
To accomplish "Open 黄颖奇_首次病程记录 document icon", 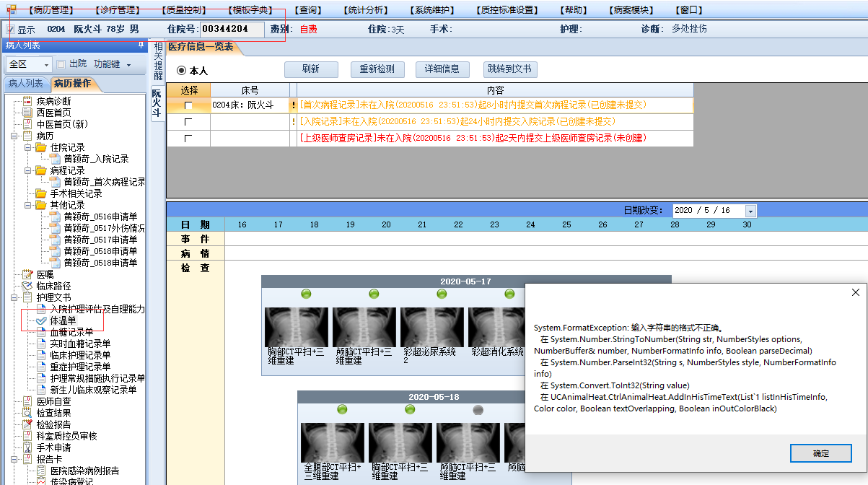I will [55, 182].
